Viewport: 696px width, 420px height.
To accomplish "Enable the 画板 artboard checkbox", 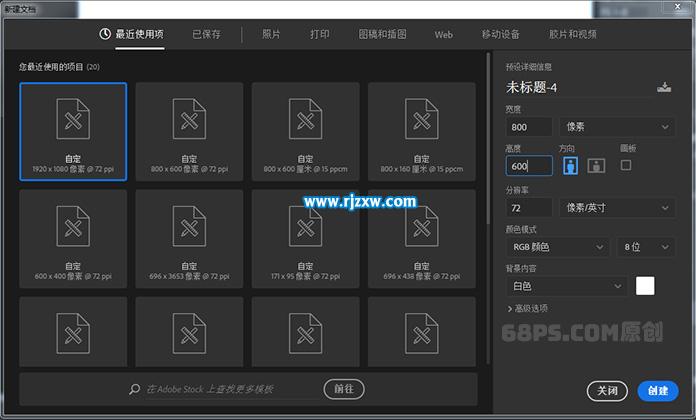I will click(x=626, y=165).
